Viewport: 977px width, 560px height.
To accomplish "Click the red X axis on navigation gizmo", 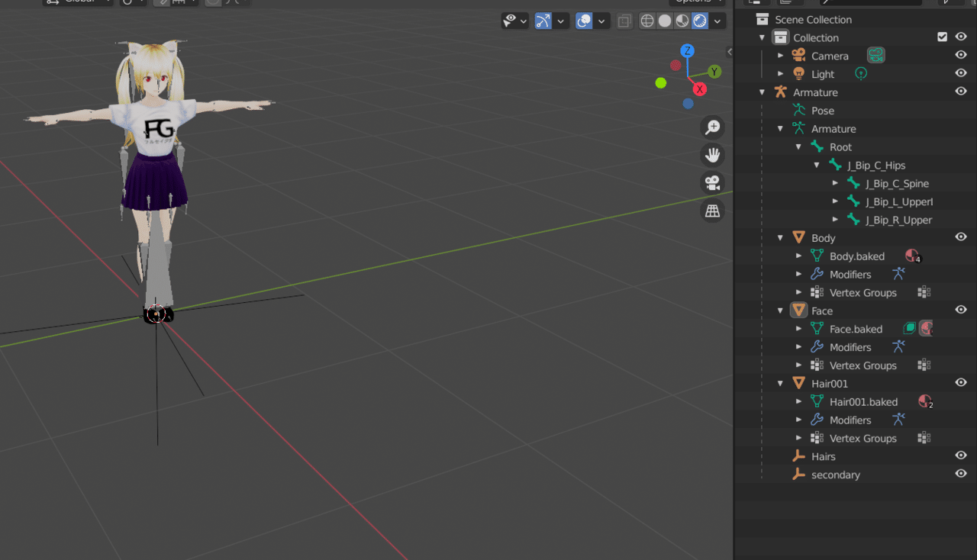I will click(700, 89).
